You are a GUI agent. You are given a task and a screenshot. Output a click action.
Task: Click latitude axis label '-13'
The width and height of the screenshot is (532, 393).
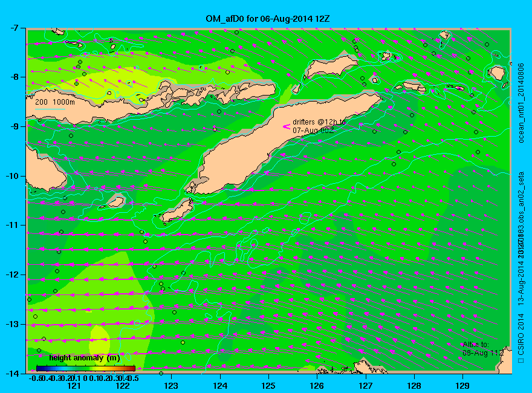[12, 324]
